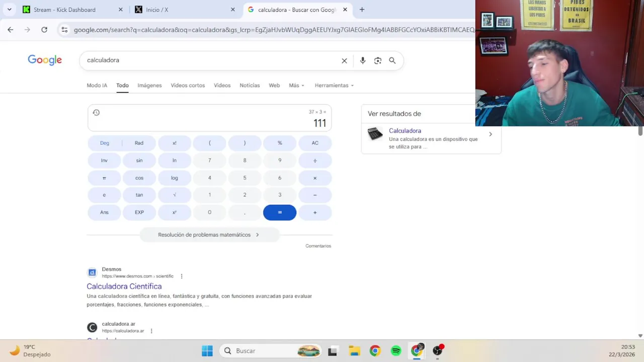Open the Calculadora link in the side panel
Screen dimensions: 644x362
tap(405, 131)
